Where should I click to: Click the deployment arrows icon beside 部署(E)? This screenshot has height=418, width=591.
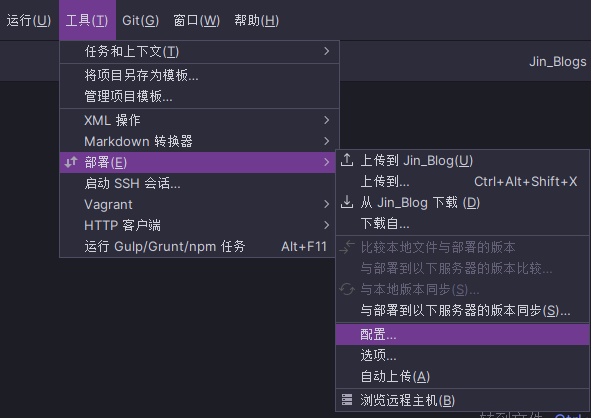tap(71, 162)
